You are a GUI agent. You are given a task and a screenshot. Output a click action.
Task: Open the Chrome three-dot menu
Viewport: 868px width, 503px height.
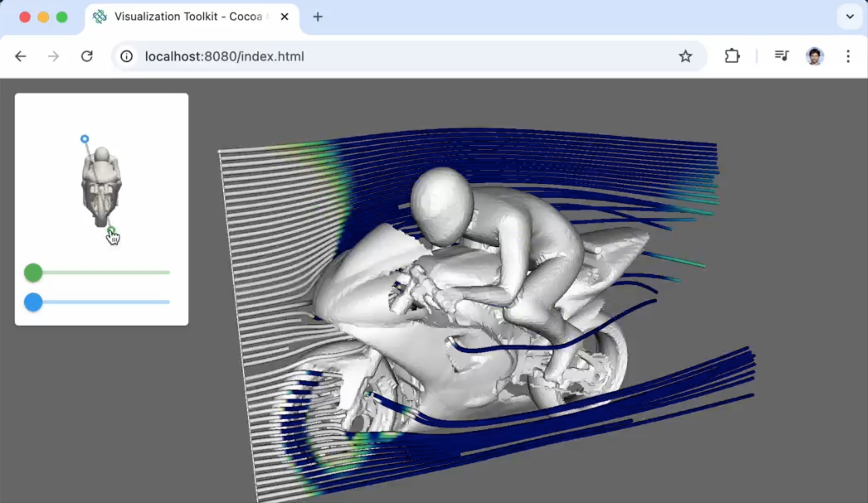tap(848, 56)
